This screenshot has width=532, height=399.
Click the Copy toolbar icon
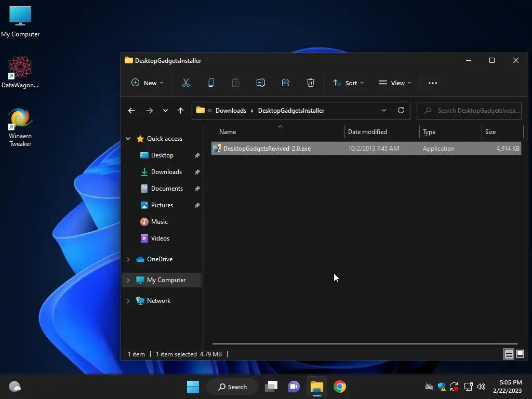click(x=211, y=83)
